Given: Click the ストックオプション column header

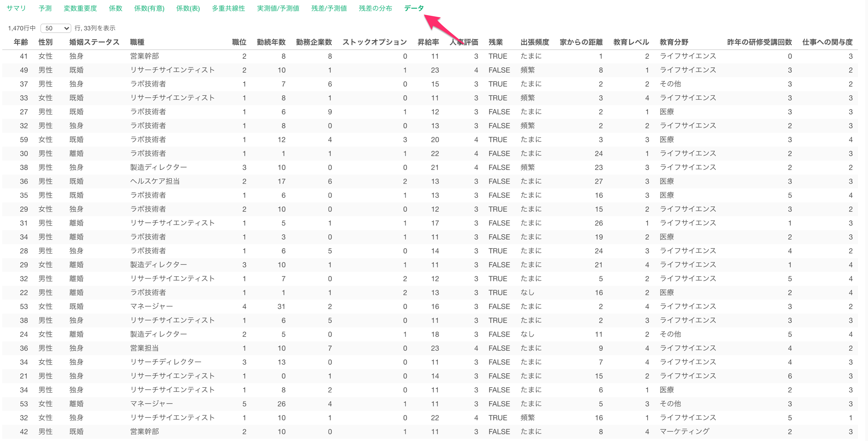Looking at the screenshot, I should (375, 42).
